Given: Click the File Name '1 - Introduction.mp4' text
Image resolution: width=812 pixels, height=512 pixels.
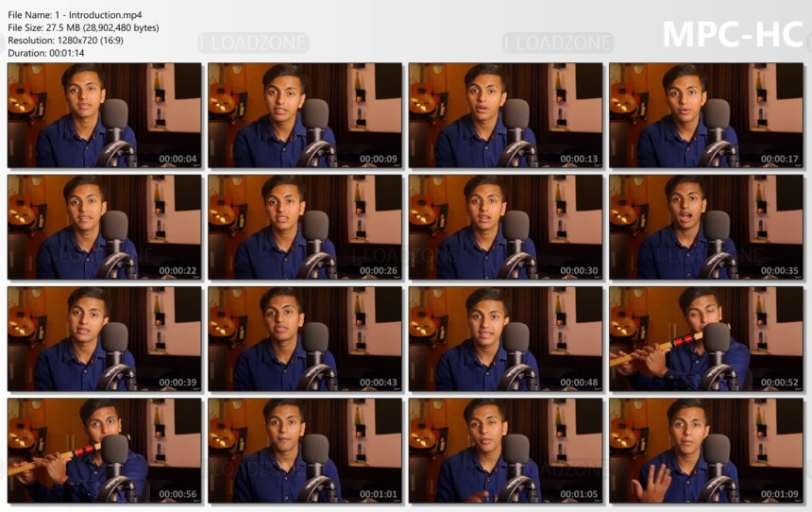Looking at the screenshot, I should pyautogui.click(x=76, y=15).
